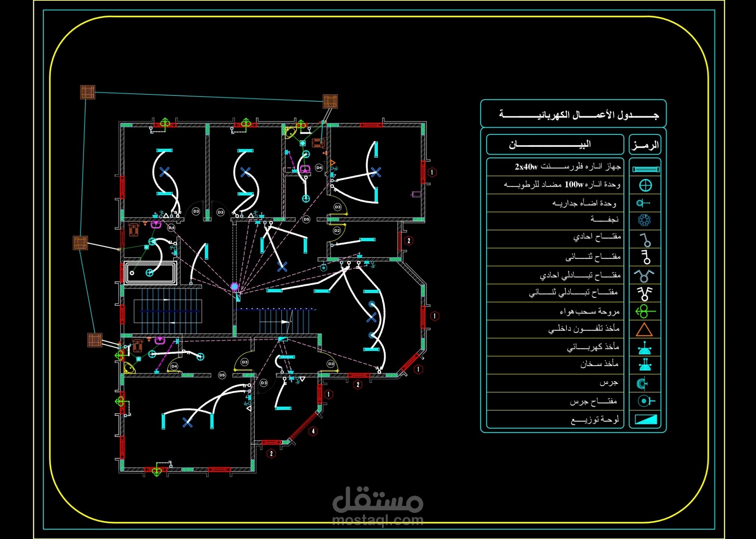This screenshot has width=756, height=539.
Task: Select the bell symbol in the legend
Action: click(x=643, y=383)
